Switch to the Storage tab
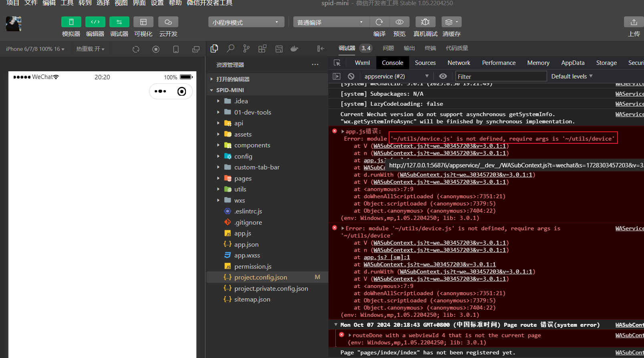 click(606, 63)
